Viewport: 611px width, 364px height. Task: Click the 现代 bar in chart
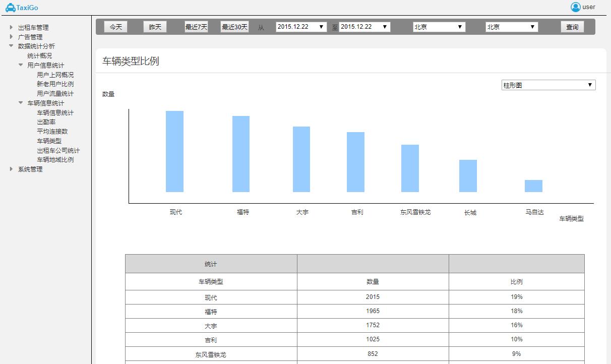pos(174,151)
